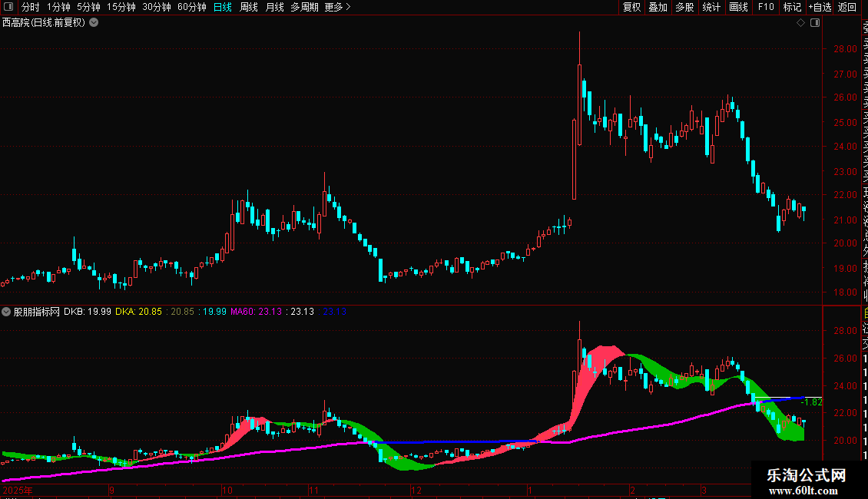The image size is (868, 499).
Task: Click the 股朋指标网 indicator name
Action: tap(37, 312)
